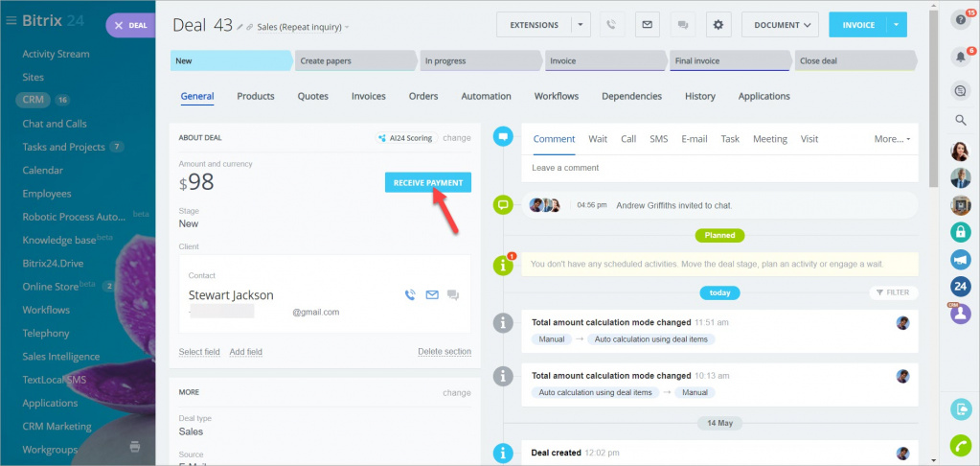Switch to the Products tab
This screenshot has width=980, height=466.
point(256,96)
